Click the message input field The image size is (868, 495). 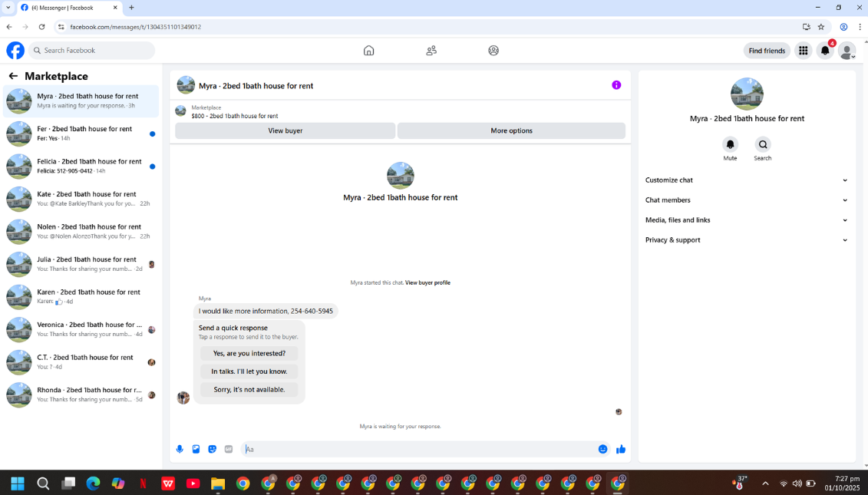click(421, 449)
